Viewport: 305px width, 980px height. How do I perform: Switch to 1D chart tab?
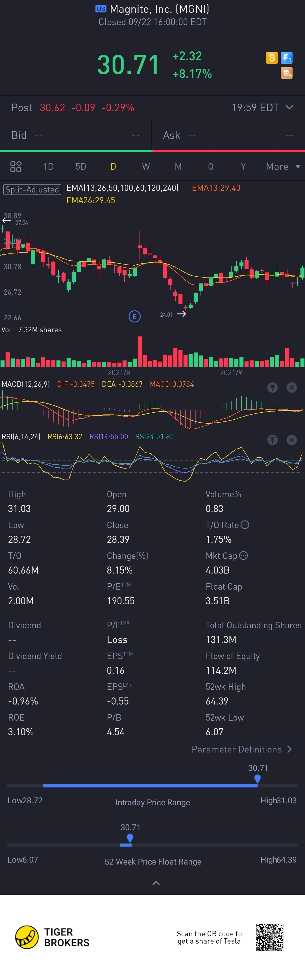[x=48, y=166]
